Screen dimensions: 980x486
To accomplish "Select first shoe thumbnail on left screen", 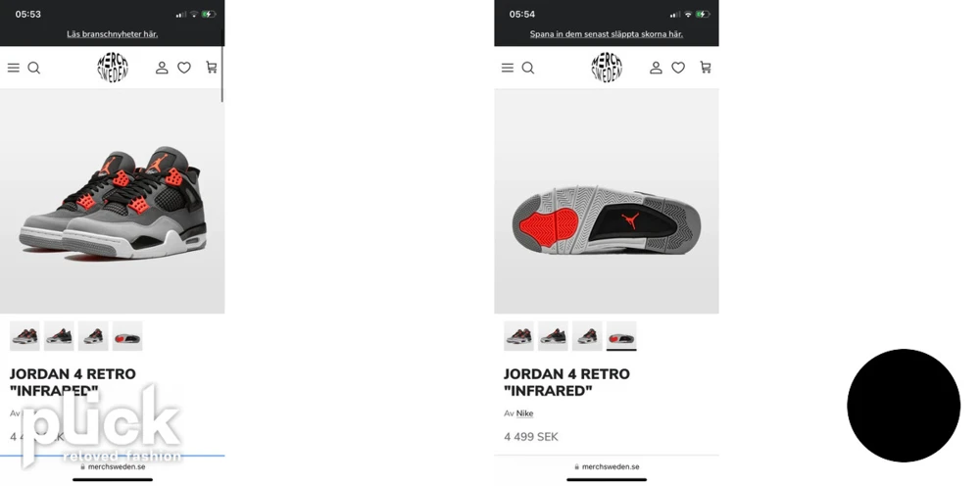I will (x=25, y=336).
